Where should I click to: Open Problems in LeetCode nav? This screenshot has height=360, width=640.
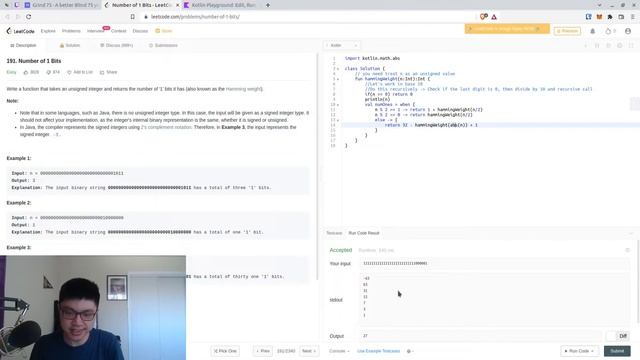pyautogui.click(x=71, y=31)
